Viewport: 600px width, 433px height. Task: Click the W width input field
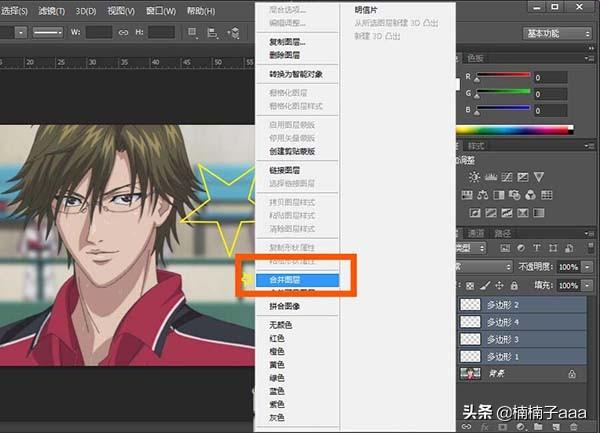click(x=99, y=33)
